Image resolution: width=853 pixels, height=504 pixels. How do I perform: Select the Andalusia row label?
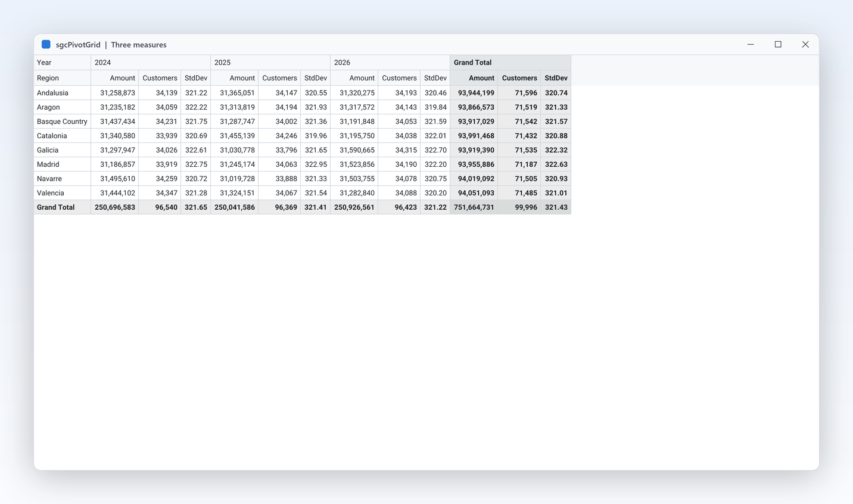click(x=63, y=93)
